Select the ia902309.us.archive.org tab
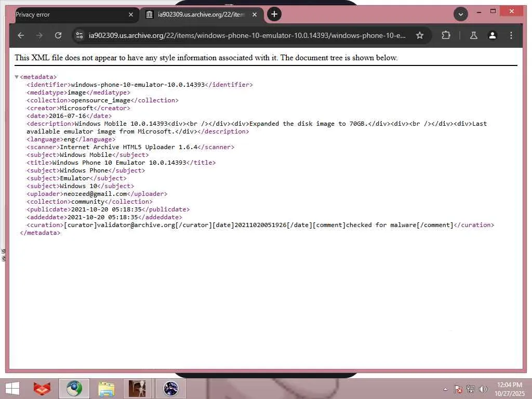 pos(201,15)
